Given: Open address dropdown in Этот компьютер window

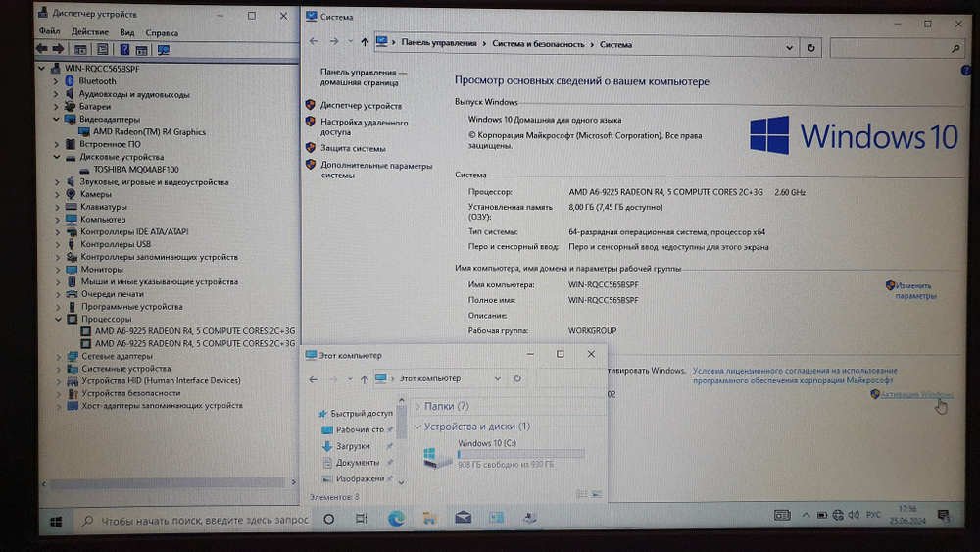Looking at the screenshot, I should click(x=498, y=378).
